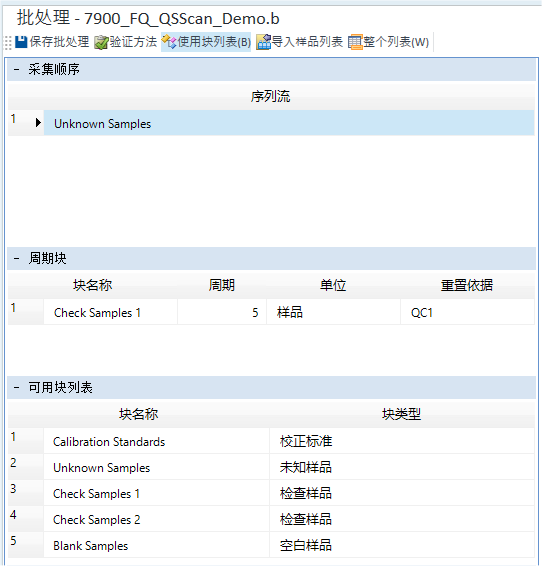
Task: Select the row arrow beside Unknown Samples
Action: 38,123
